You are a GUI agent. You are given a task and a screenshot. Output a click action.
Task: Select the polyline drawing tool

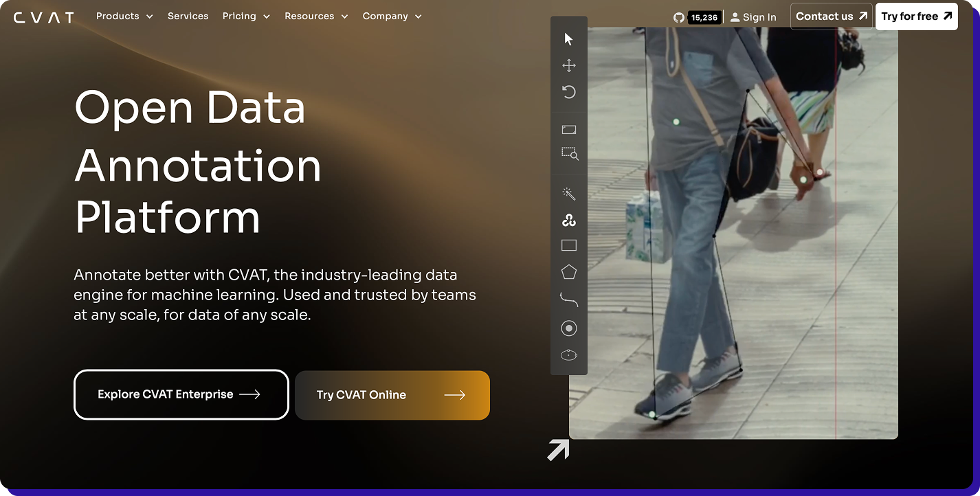coord(568,298)
